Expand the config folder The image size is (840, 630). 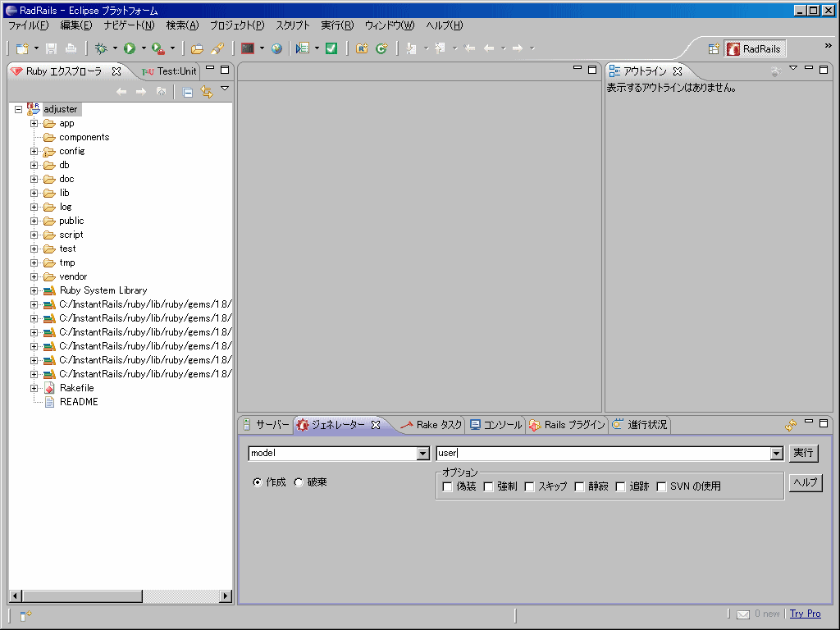coord(34,151)
